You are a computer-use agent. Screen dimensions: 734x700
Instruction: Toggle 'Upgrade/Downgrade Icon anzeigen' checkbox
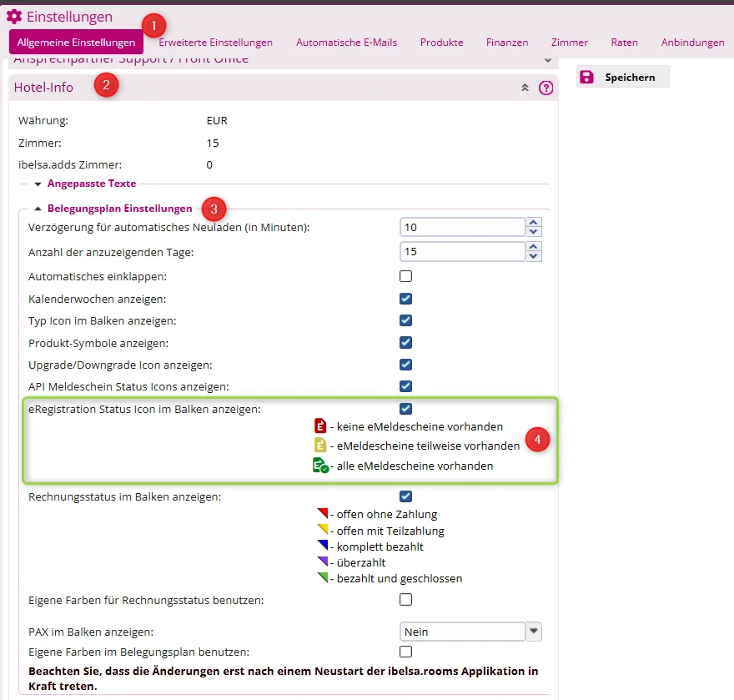point(406,365)
